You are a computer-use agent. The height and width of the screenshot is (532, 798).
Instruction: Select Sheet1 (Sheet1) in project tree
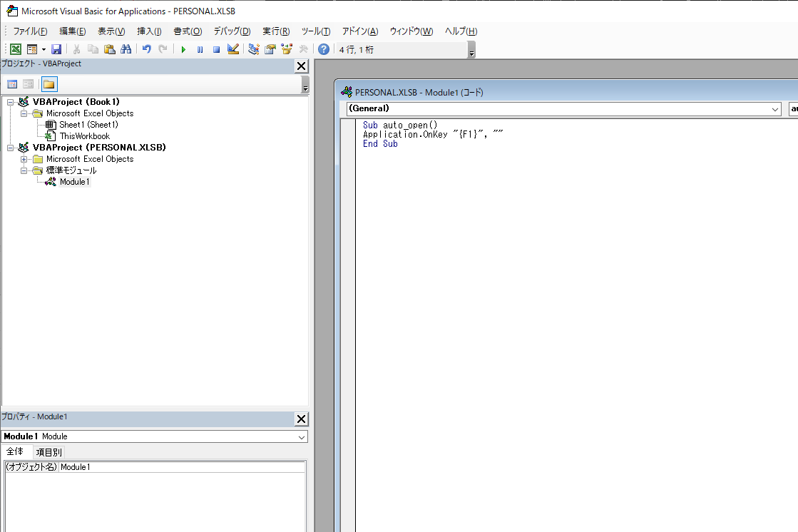click(x=88, y=125)
